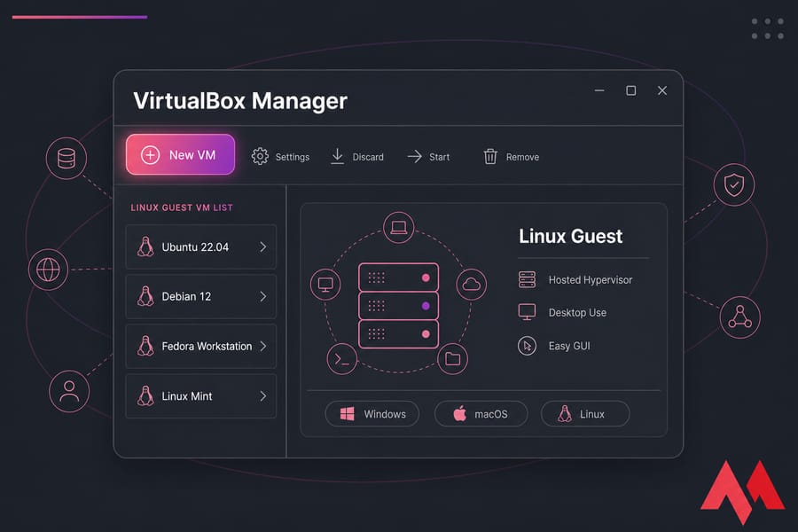This screenshot has width=798, height=532.
Task: Expand the Debian 12 chevron
Action: (x=263, y=296)
